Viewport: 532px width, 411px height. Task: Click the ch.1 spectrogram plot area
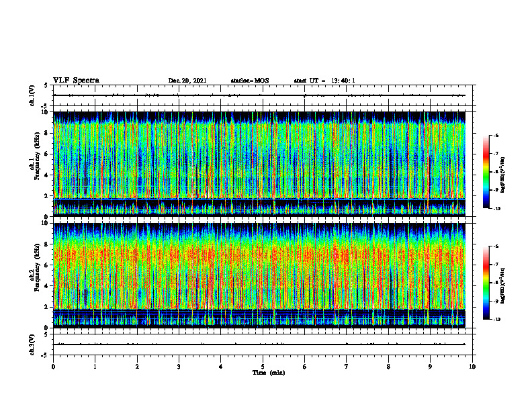259,164
